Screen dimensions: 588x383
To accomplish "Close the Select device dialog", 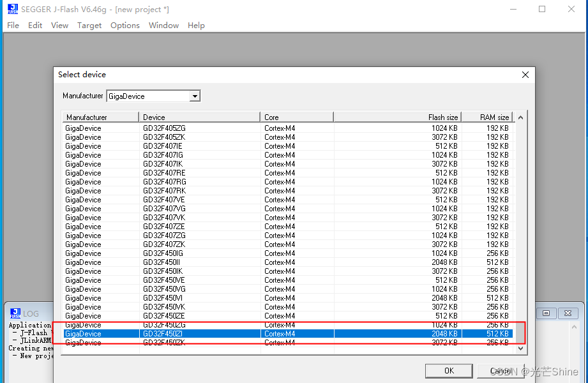I will 525,75.
